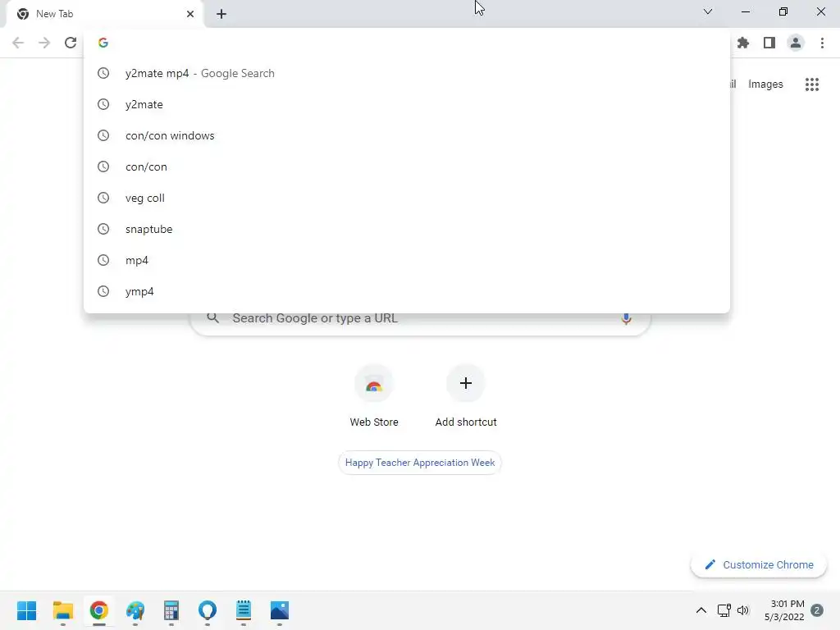Viewport: 840px width, 630px height.
Task: Click the forward navigation arrow
Action: pyautogui.click(x=44, y=43)
